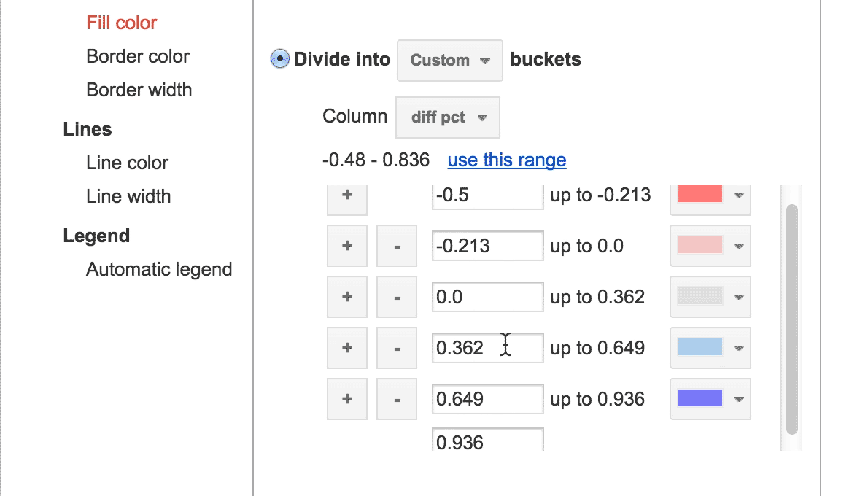The height and width of the screenshot is (496, 868).
Task: Select the Fill color option
Action: click(122, 23)
